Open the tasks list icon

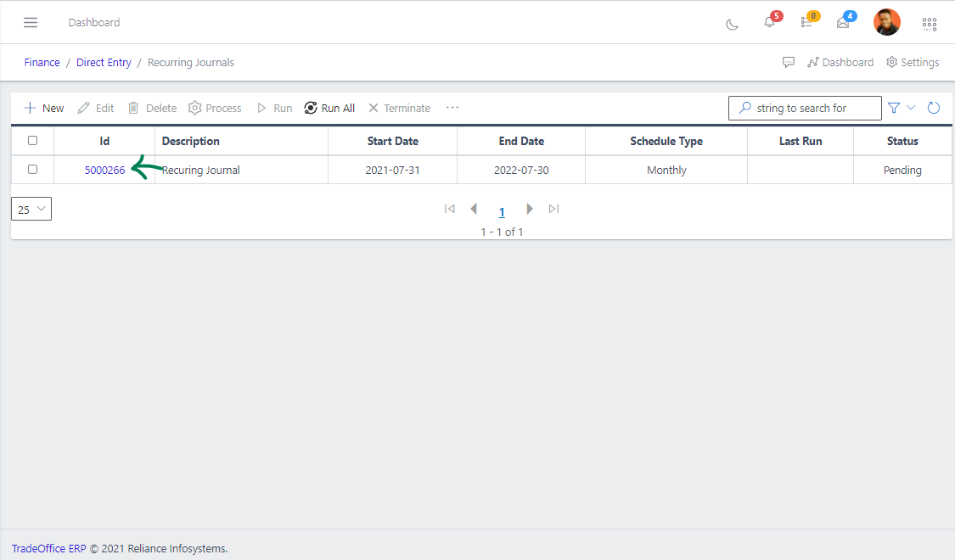tap(806, 23)
